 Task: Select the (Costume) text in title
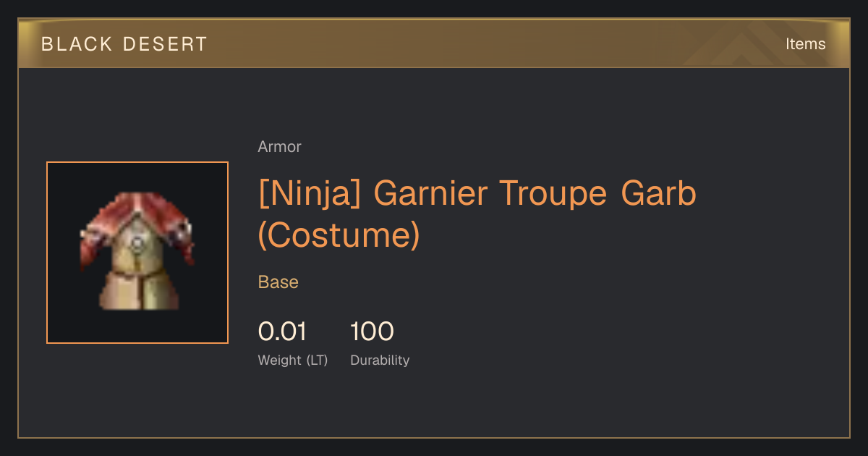(x=339, y=235)
